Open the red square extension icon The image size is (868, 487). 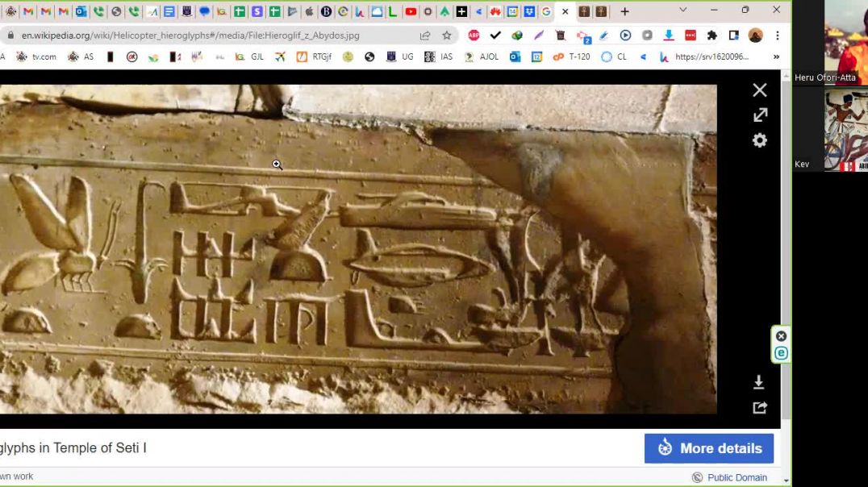pos(691,35)
